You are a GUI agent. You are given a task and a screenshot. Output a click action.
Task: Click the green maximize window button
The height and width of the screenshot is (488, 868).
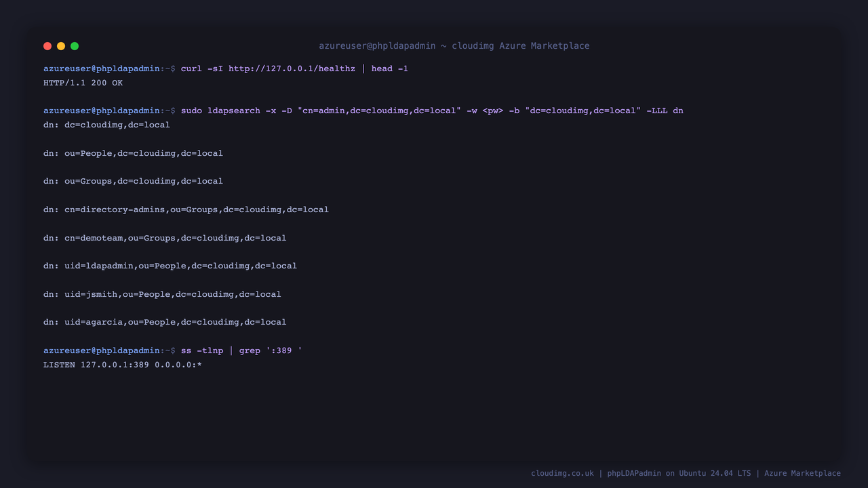click(75, 46)
